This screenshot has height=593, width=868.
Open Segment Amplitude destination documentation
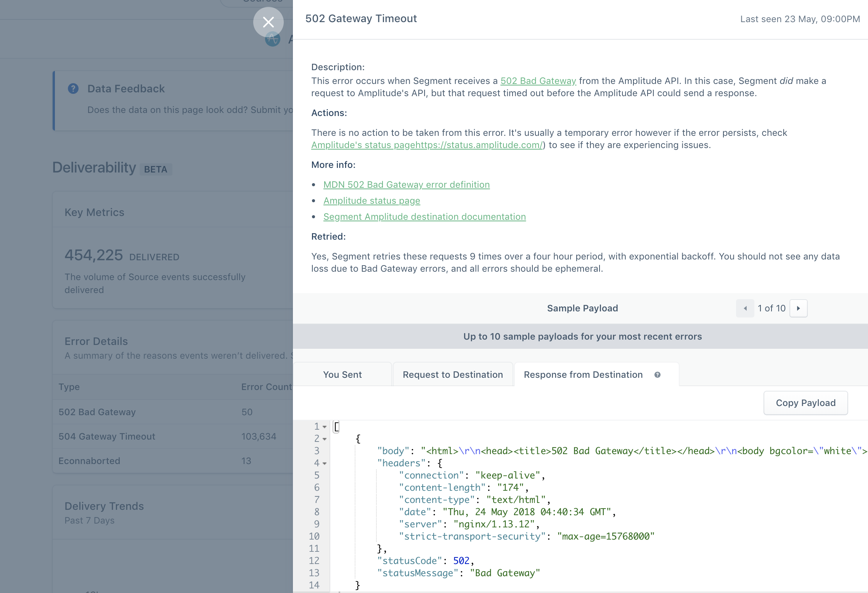point(424,216)
